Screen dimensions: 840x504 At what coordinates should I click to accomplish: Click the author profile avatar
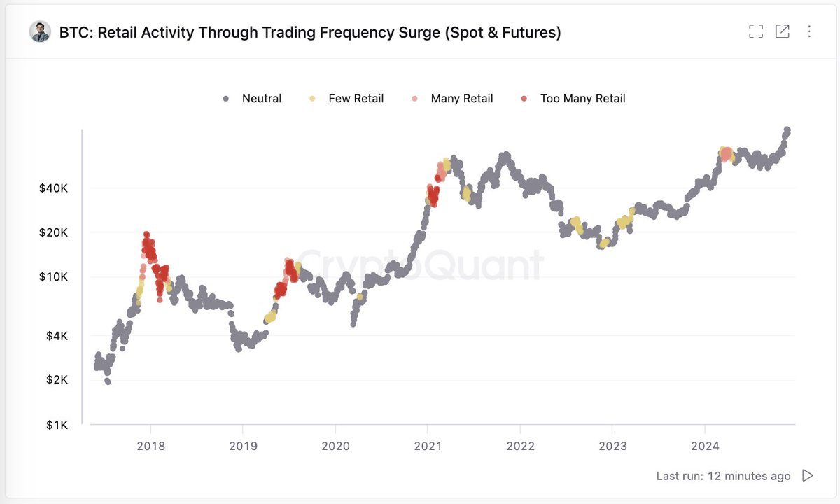coord(40,32)
